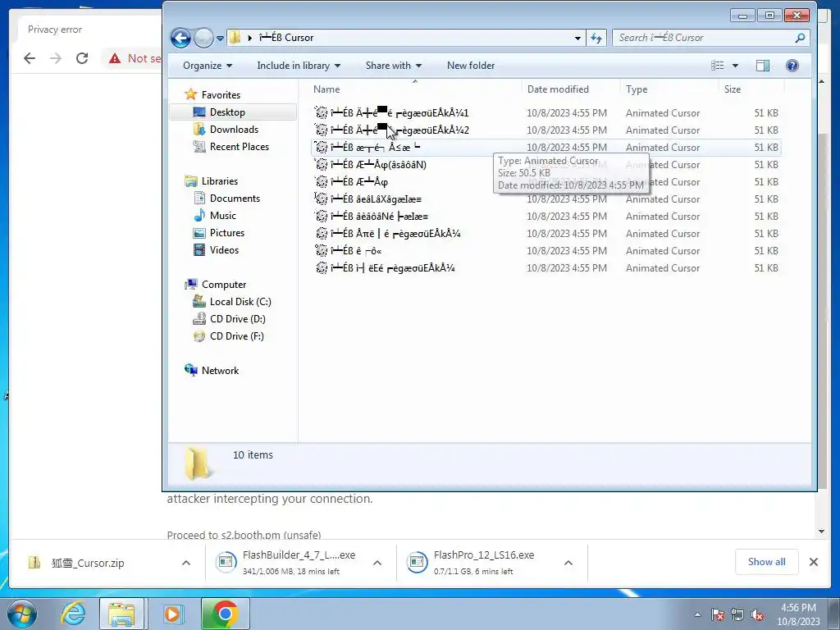Open view options dropdown arrow
This screenshot has width=840, height=630.
coord(735,66)
